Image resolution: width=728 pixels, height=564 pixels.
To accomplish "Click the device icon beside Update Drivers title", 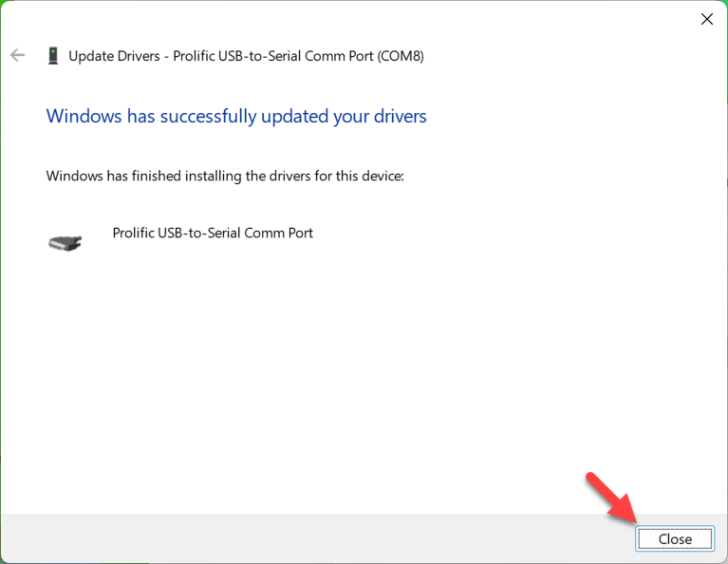I will [x=53, y=56].
